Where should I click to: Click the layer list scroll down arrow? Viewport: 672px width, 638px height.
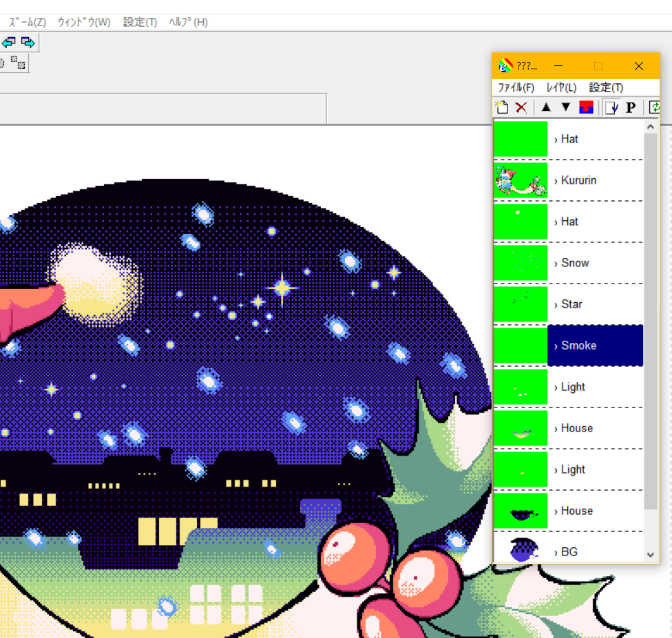(651, 554)
